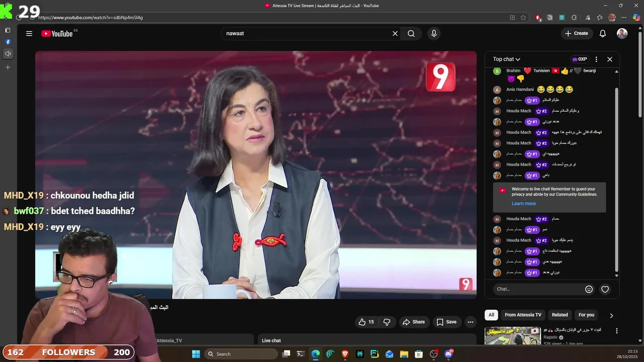Click the Windows taskbar Search box

click(242, 354)
